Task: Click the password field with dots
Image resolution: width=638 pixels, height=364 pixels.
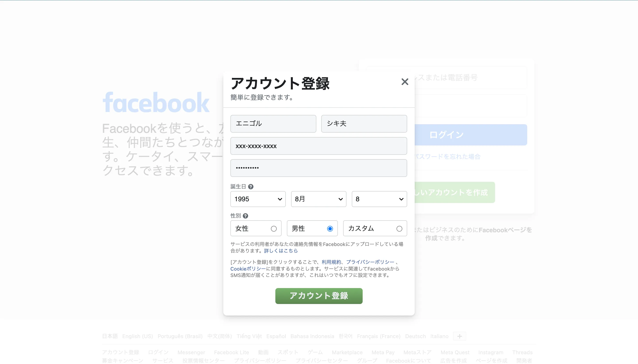Action: (x=319, y=168)
